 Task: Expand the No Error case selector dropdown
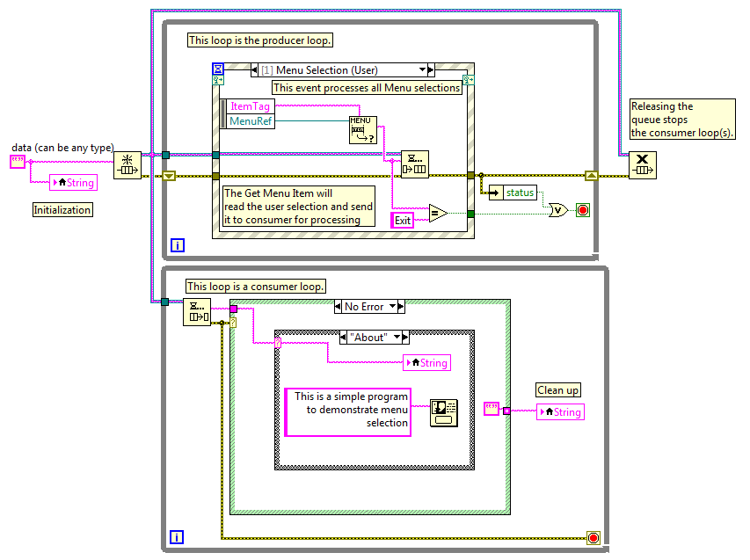(393, 306)
